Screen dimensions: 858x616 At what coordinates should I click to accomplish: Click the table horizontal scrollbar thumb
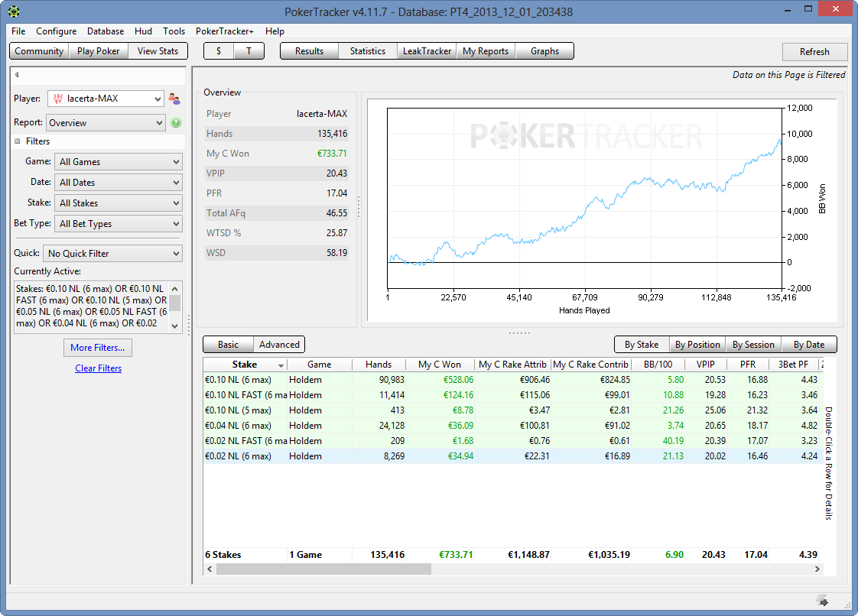click(323, 569)
